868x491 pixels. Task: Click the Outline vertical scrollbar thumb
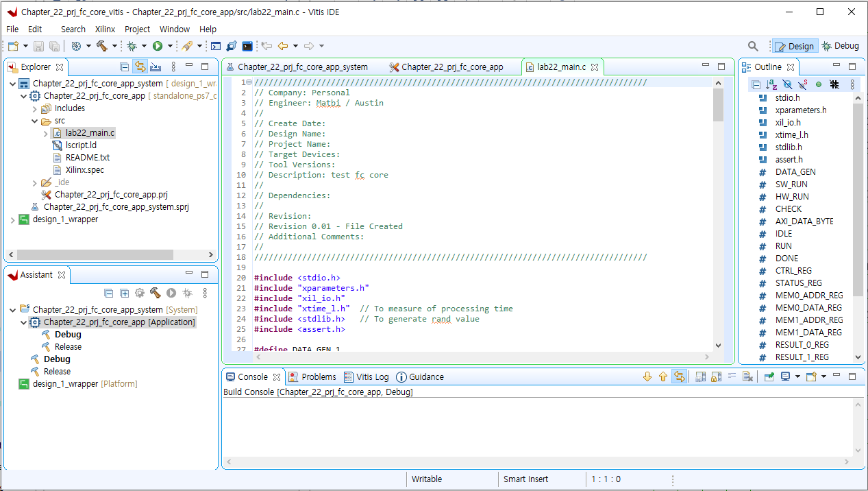pyautogui.click(x=858, y=199)
